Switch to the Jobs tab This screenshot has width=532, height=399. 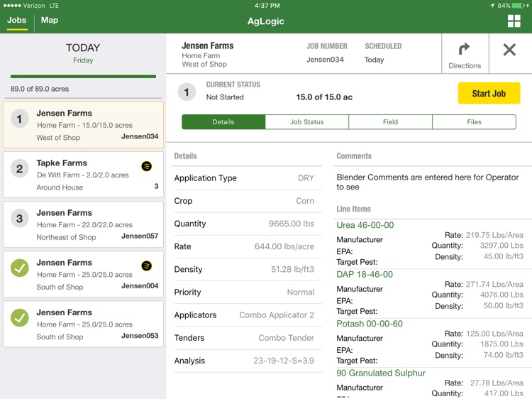coord(16,20)
